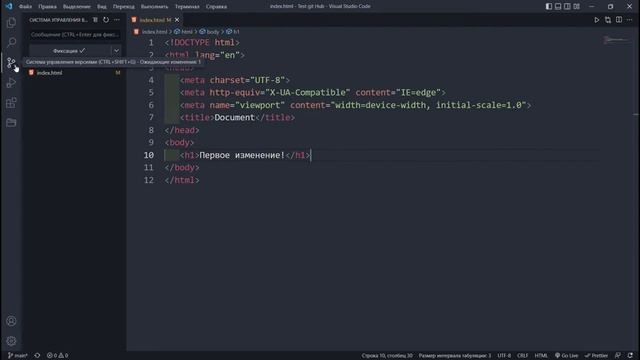The image size is (640, 360).
Task: Click the feedback icon in status bar
Action: click(618, 356)
